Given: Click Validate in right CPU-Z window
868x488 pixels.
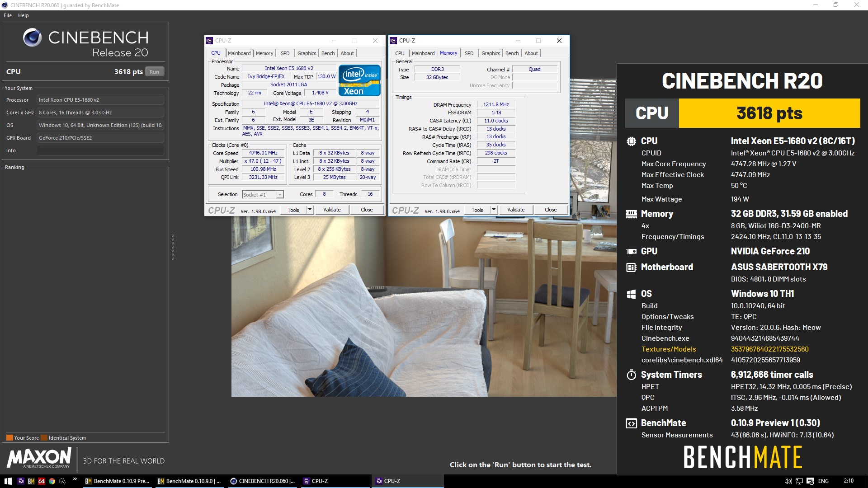Looking at the screenshot, I should point(516,210).
